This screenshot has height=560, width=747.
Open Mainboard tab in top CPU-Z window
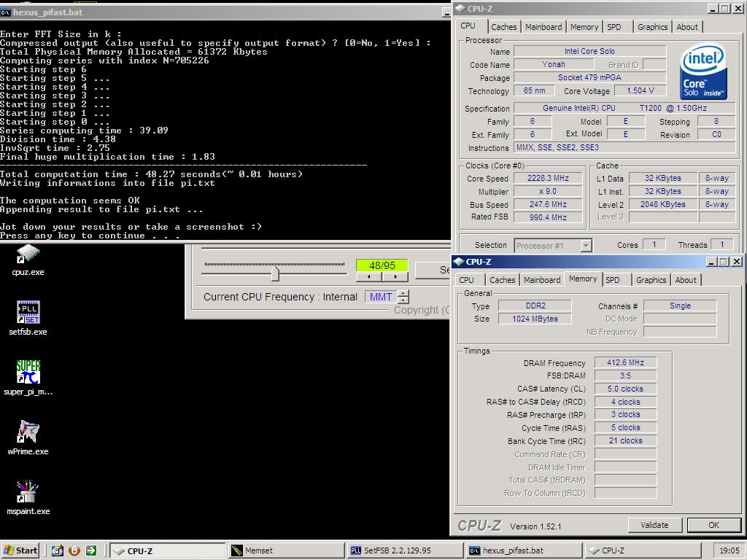click(x=543, y=27)
